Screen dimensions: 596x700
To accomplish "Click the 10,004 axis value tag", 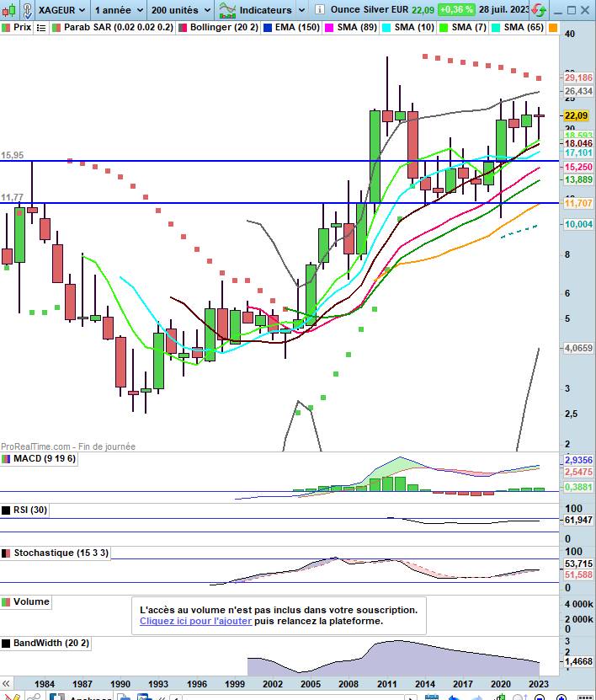I will (x=578, y=224).
